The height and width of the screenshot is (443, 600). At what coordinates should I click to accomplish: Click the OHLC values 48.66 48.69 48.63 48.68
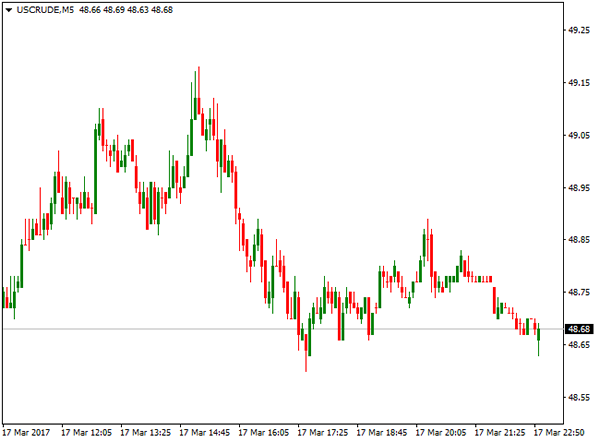tap(126, 10)
